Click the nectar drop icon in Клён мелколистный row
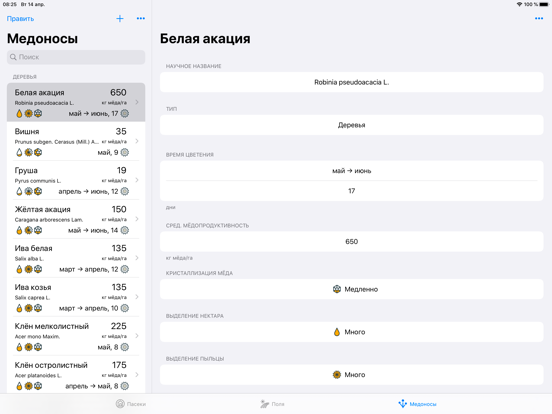 pyautogui.click(x=19, y=347)
